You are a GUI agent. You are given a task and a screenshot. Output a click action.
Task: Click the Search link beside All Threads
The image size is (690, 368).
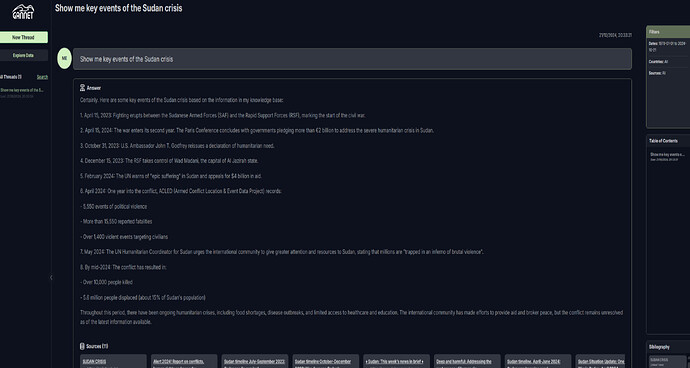pos(42,77)
